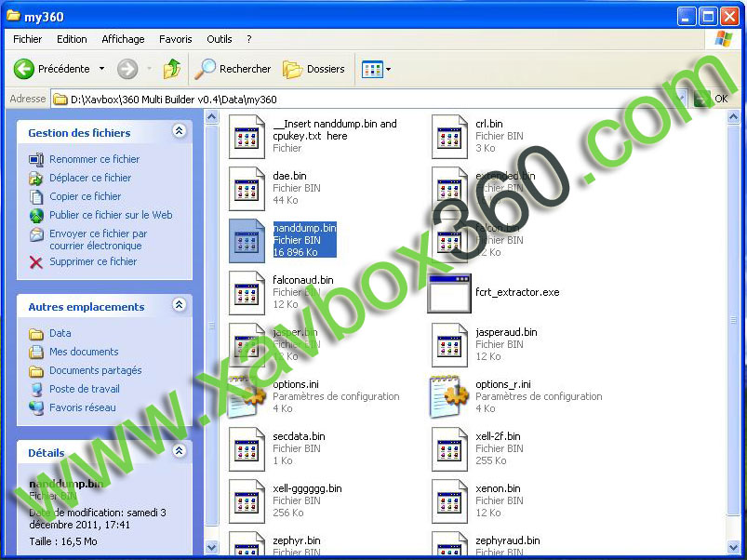747x560 pixels.
Task: Open Documents partagés location
Action: pos(95,370)
